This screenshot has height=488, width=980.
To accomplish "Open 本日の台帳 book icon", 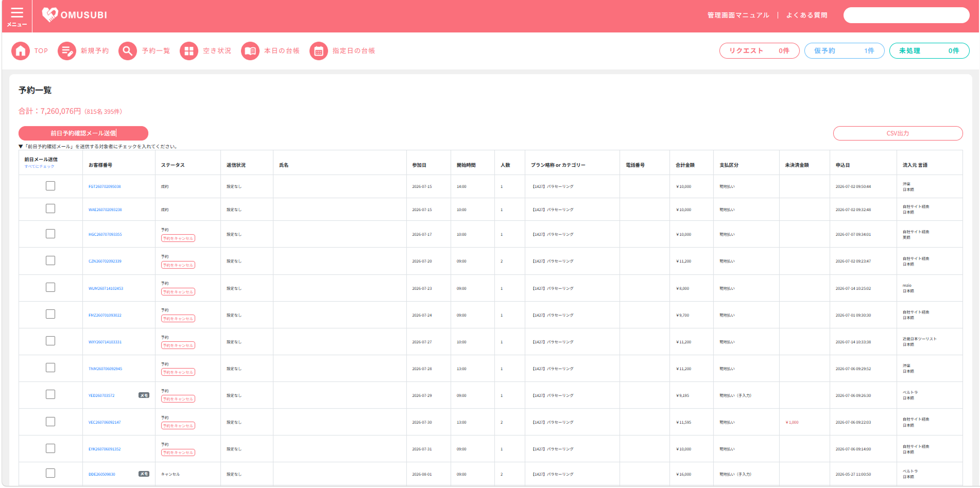I will [250, 51].
